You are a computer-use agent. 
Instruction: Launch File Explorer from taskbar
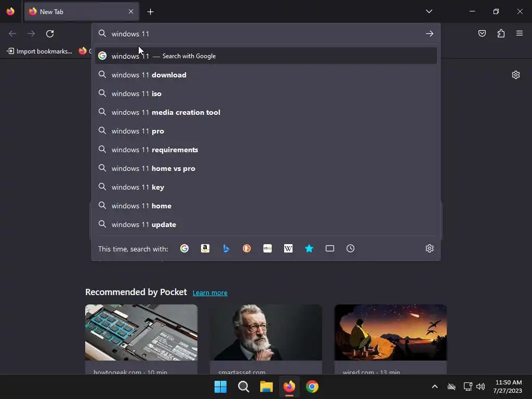[x=267, y=387]
